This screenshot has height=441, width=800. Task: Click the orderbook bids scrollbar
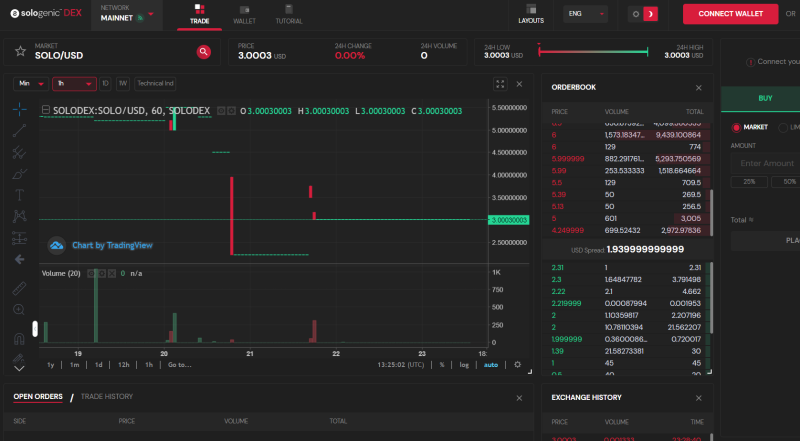(x=711, y=298)
